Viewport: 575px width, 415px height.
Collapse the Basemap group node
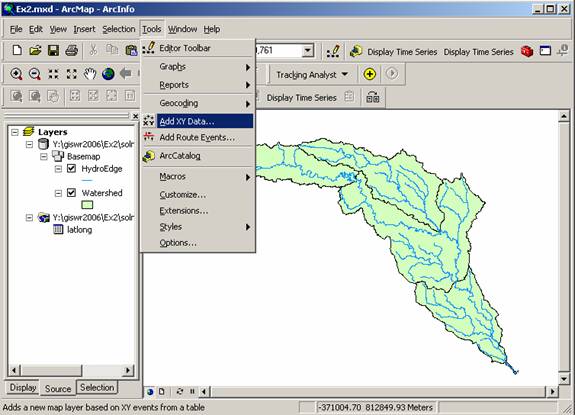coord(44,157)
